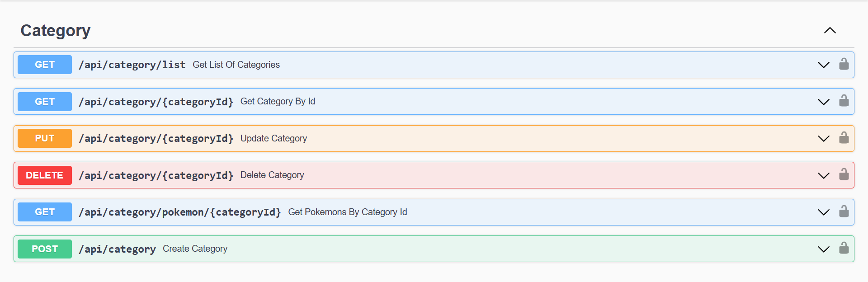The width and height of the screenshot is (868, 282).
Task: Click the green POST method badge
Action: point(45,249)
